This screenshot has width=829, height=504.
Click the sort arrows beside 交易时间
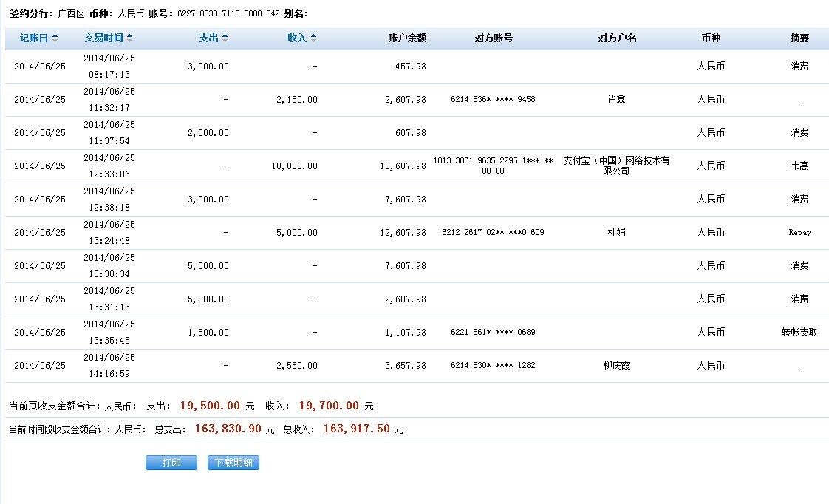point(130,38)
